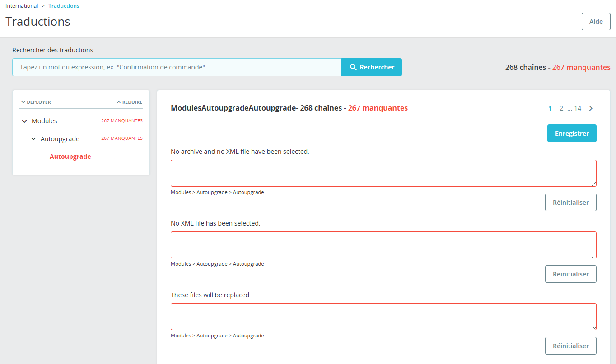Reset the 'These files will be replaced' translation

tap(570, 346)
